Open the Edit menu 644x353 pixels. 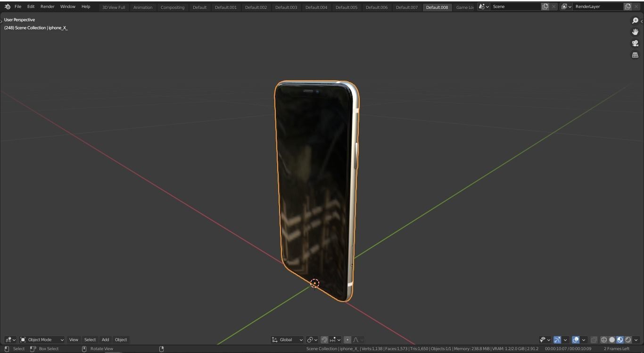[x=31, y=7]
